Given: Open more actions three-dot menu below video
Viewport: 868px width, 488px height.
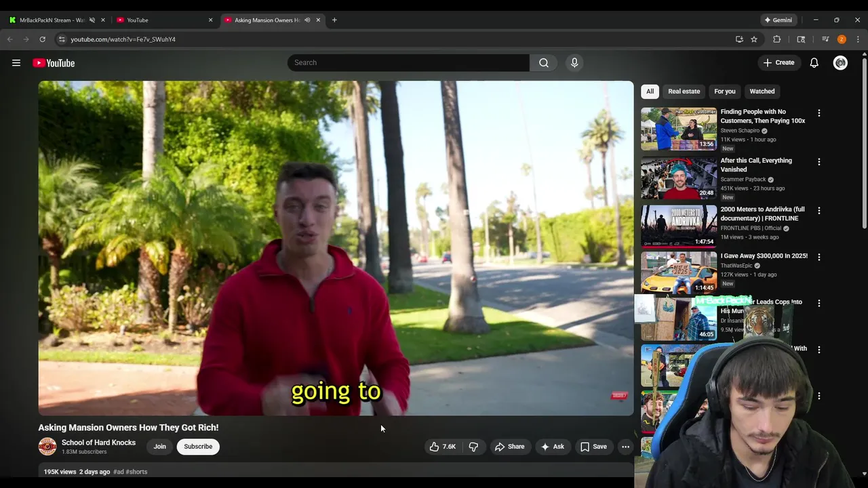Looking at the screenshot, I should (x=625, y=447).
